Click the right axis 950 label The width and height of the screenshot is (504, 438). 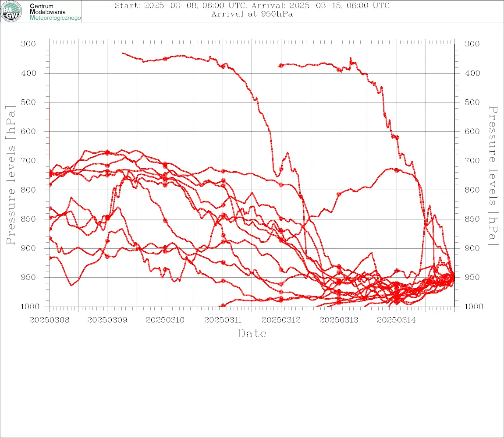[x=472, y=277]
